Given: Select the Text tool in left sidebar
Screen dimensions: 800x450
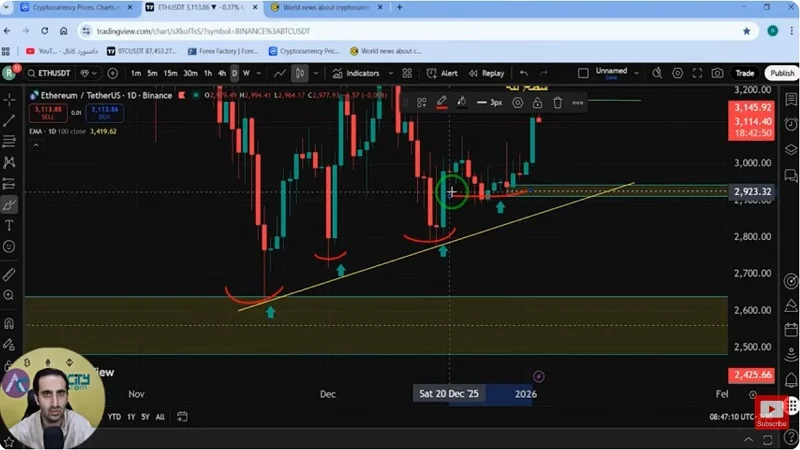Looking at the screenshot, I should [x=9, y=226].
